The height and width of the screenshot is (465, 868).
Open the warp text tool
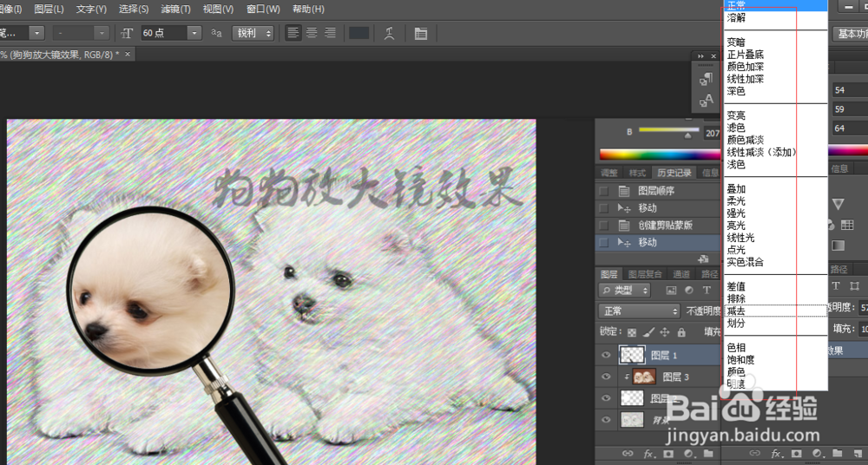390,33
